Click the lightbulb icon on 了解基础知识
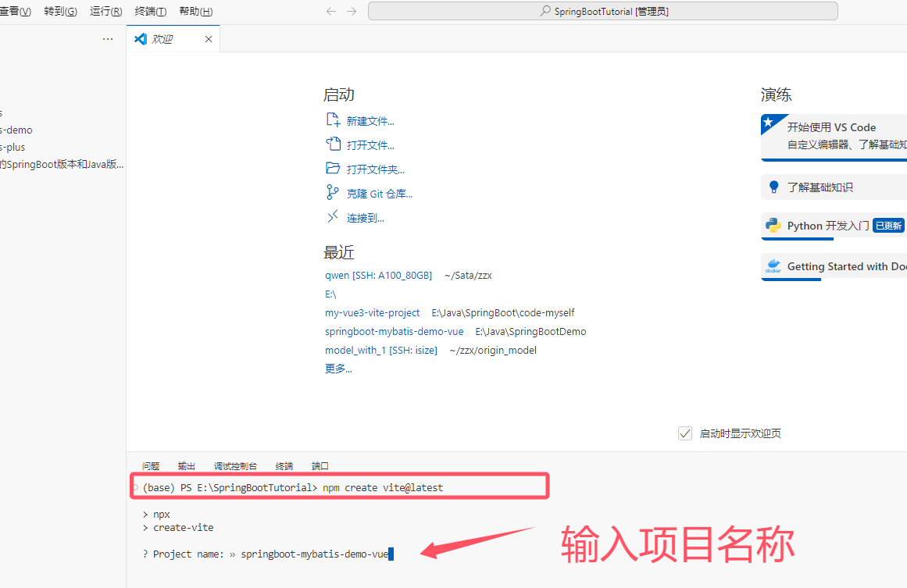 click(x=774, y=187)
